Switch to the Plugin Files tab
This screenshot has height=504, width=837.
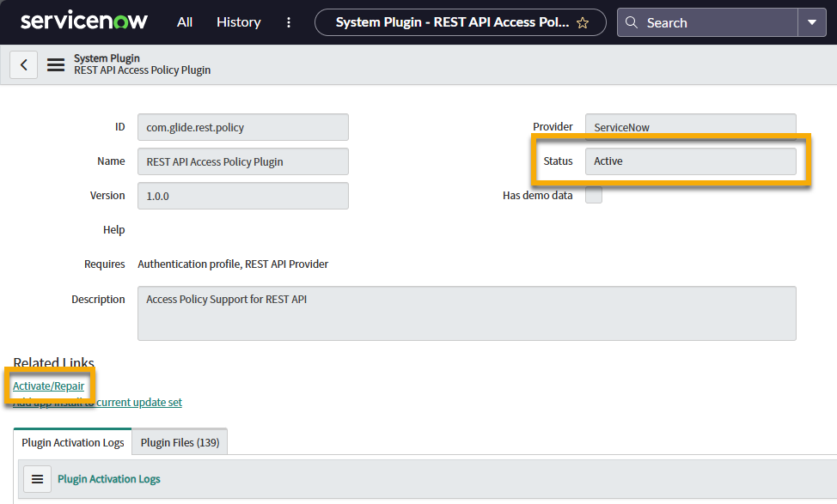[179, 441]
